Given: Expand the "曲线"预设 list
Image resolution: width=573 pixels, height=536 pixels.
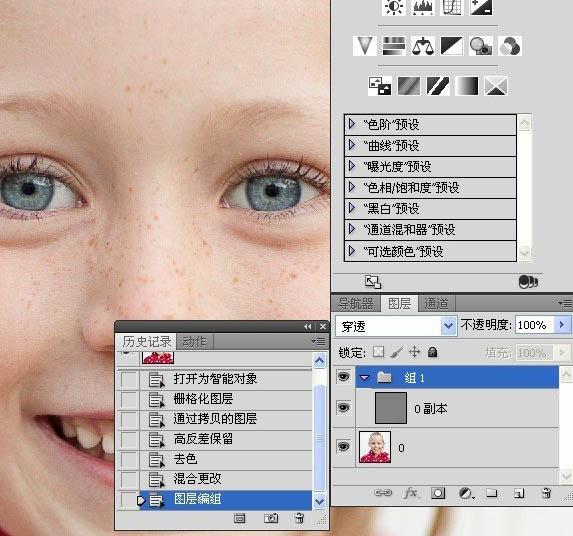Looking at the screenshot, I should pyautogui.click(x=352, y=145).
